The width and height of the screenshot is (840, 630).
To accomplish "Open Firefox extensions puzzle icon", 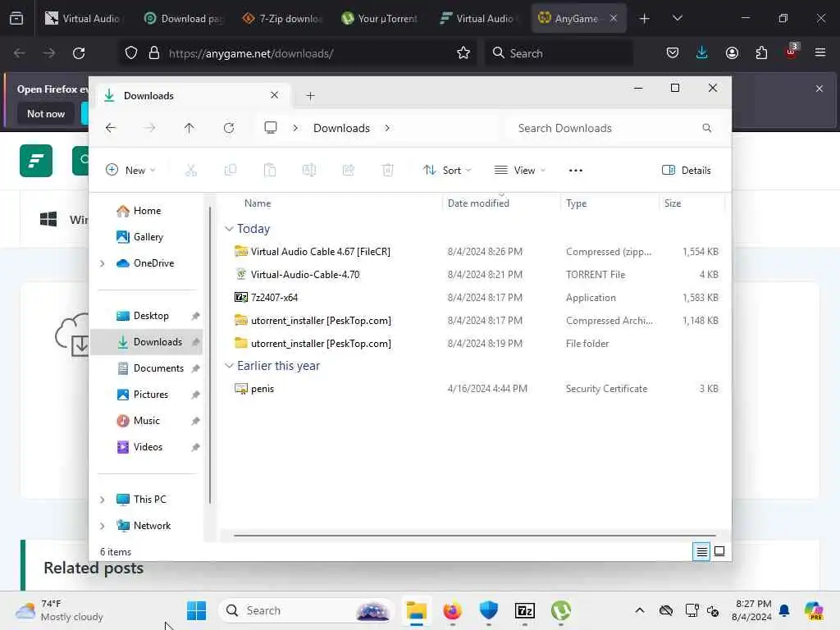I will tap(761, 53).
